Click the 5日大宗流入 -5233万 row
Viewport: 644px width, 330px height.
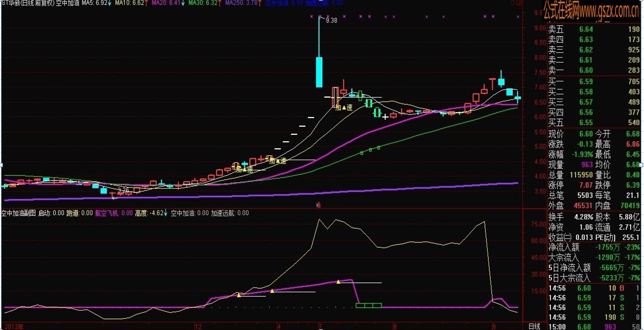(x=595, y=278)
